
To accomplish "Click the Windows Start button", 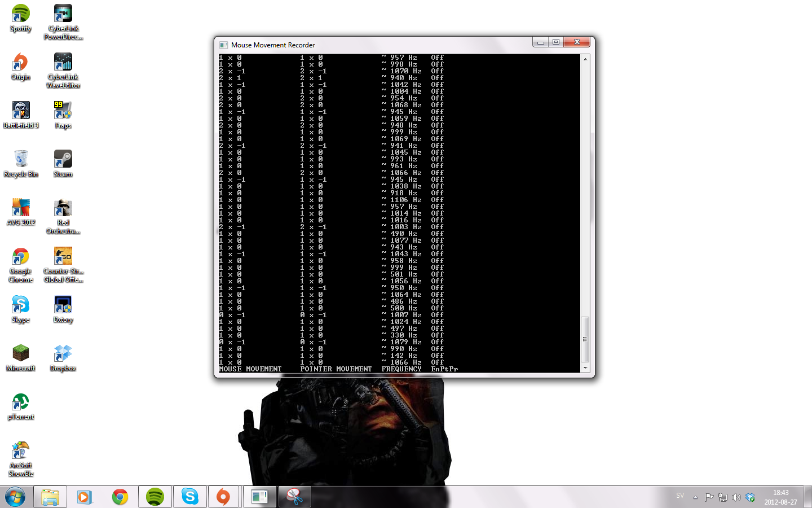I will (x=15, y=497).
